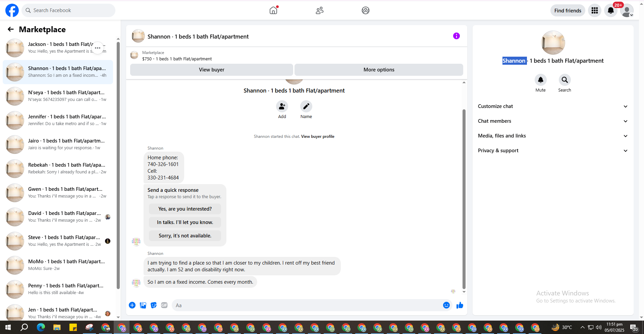Open the Jackson conversation
This screenshot has height=334, width=644.
(x=58, y=48)
